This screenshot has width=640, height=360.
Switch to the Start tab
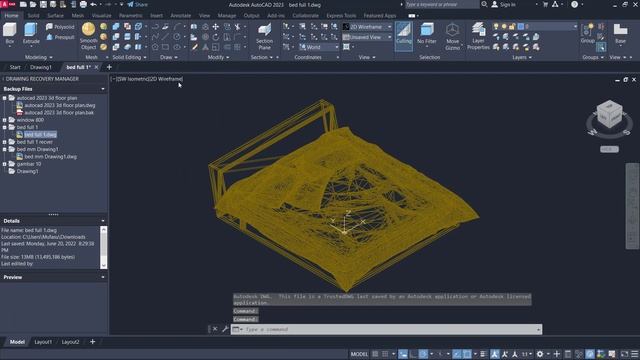pyautogui.click(x=15, y=67)
